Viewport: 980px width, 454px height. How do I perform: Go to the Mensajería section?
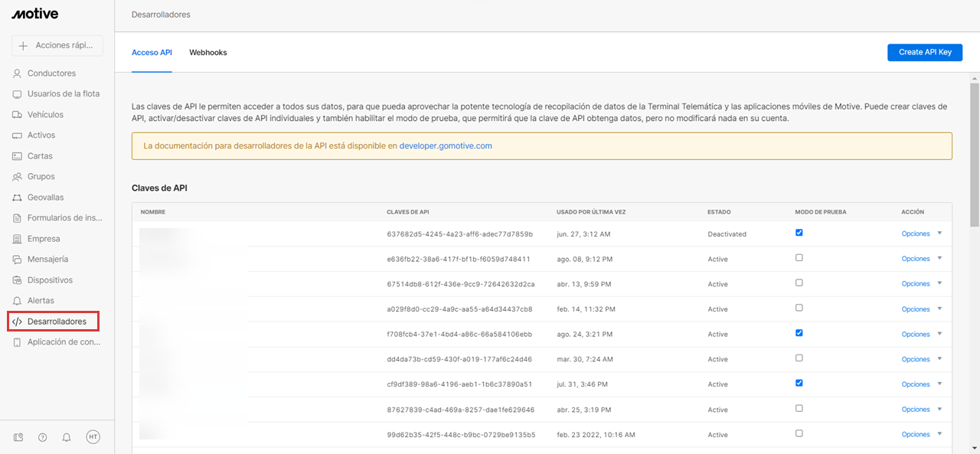point(47,259)
